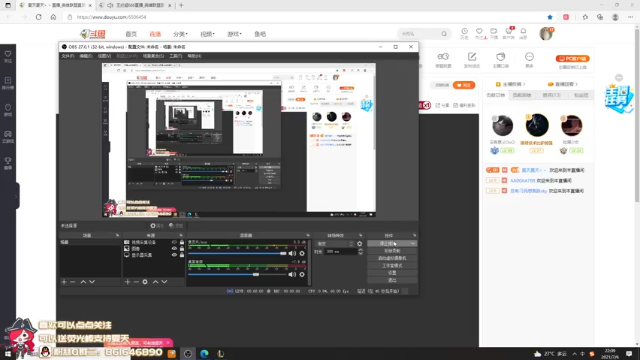Click orange PC client download button on Douyu
Image resolution: width=640 pixels, height=360 pixels.
click(x=573, y=59)
